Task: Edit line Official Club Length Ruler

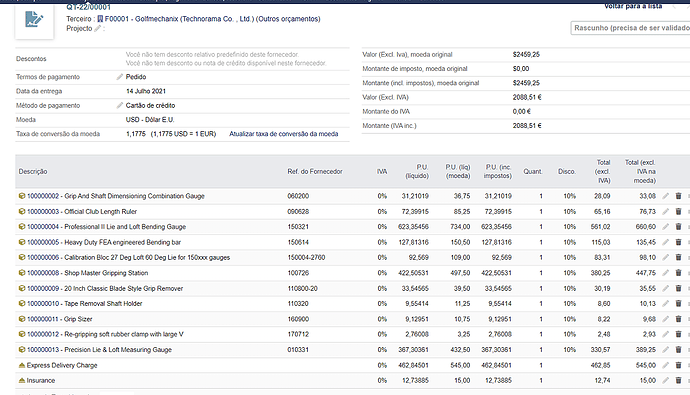Action: 665,212
